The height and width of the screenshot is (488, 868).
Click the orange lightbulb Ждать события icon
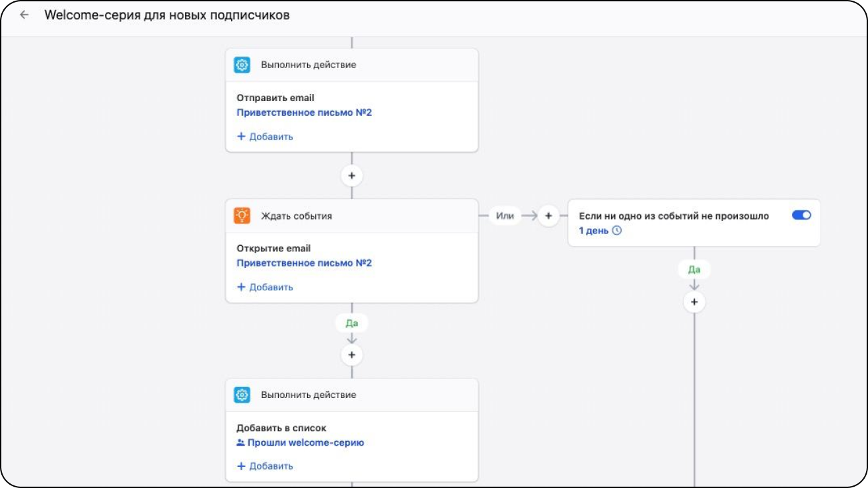point(242,216)
